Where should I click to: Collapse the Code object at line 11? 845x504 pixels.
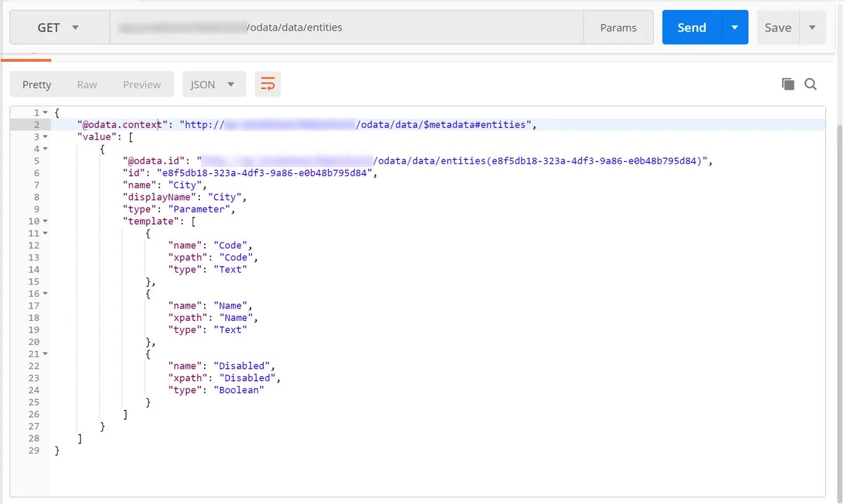click(x=45, y=233)
